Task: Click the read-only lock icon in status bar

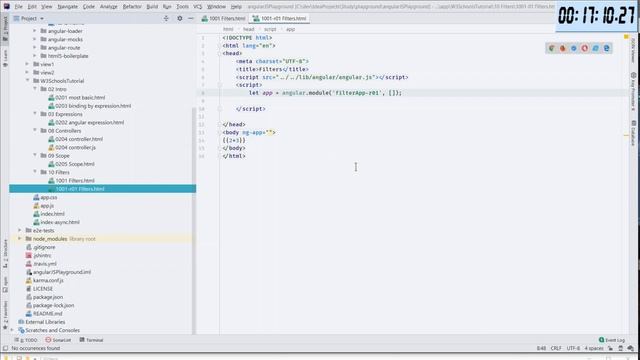Action: (611, 348)
